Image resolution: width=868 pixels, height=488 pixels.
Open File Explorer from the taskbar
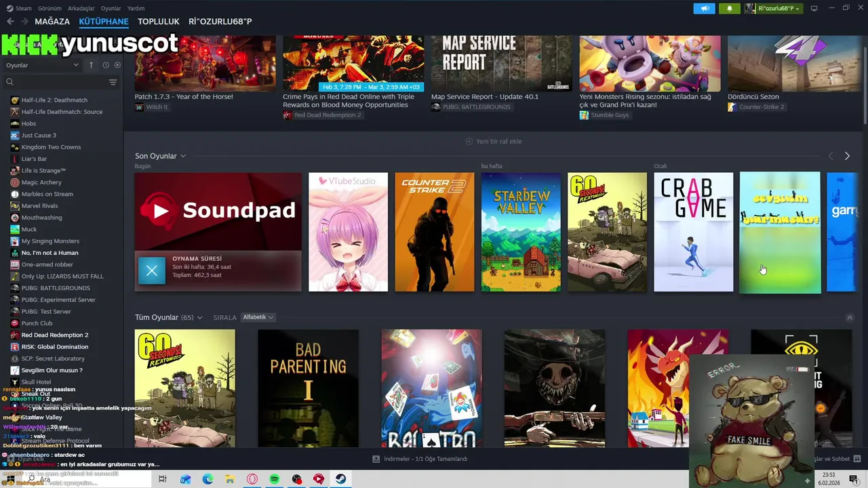coord(230,479)
